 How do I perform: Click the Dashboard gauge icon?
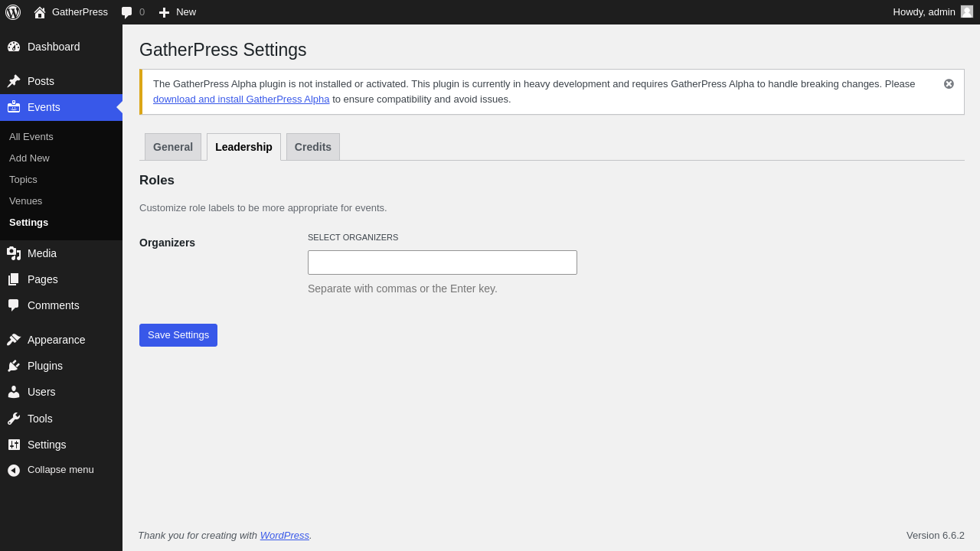pyautogui.click(x=14, y=47)
